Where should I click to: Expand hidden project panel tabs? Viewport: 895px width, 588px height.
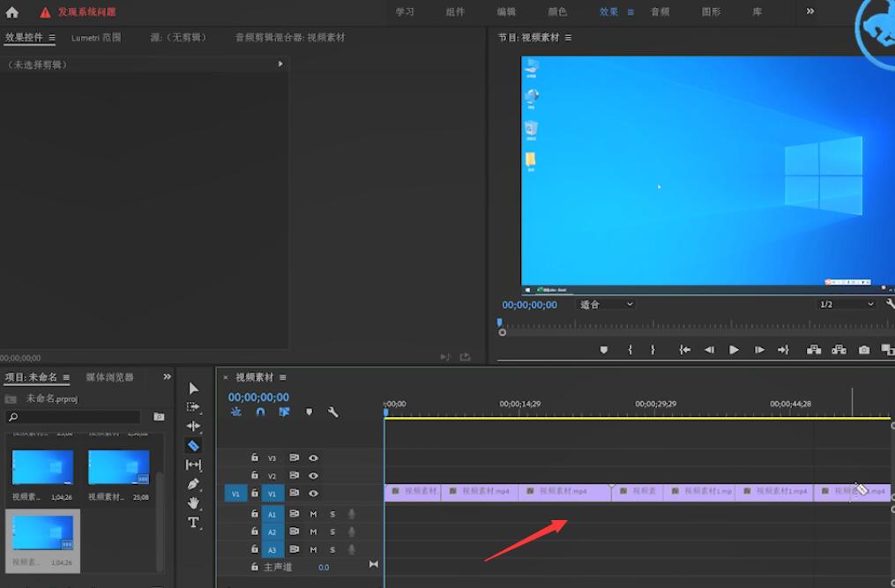[167, 376]
